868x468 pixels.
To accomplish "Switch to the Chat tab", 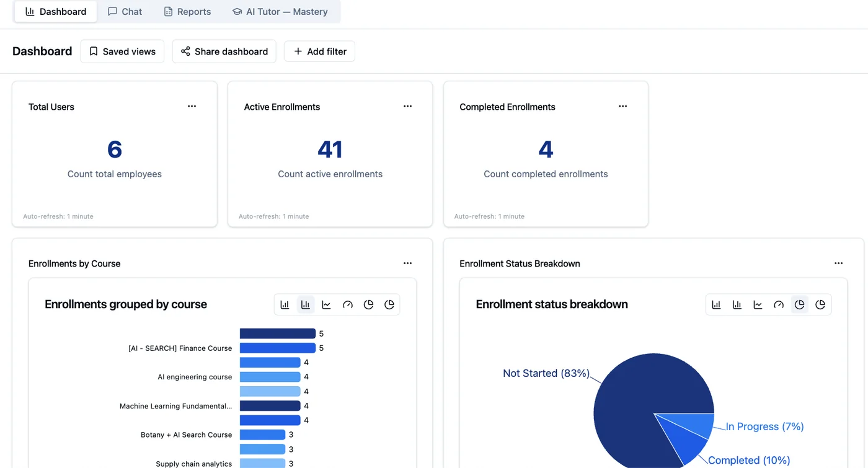I will 125,12.
